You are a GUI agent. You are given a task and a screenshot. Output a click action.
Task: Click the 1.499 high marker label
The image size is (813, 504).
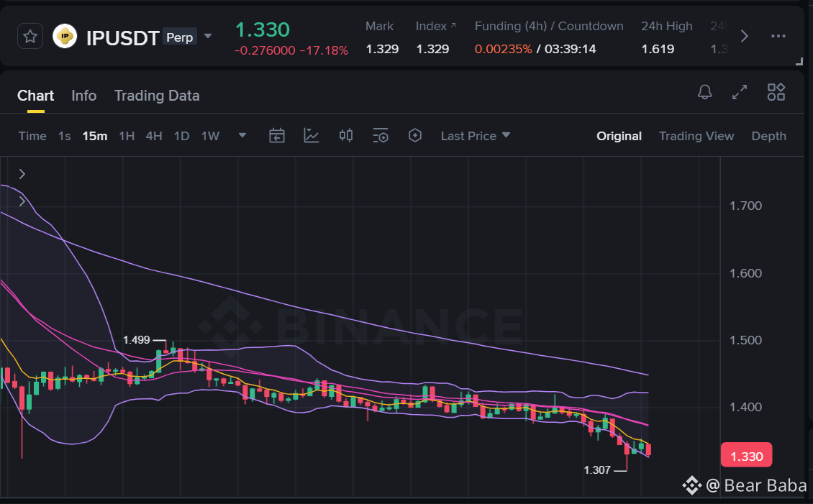[x=137, y=340]
